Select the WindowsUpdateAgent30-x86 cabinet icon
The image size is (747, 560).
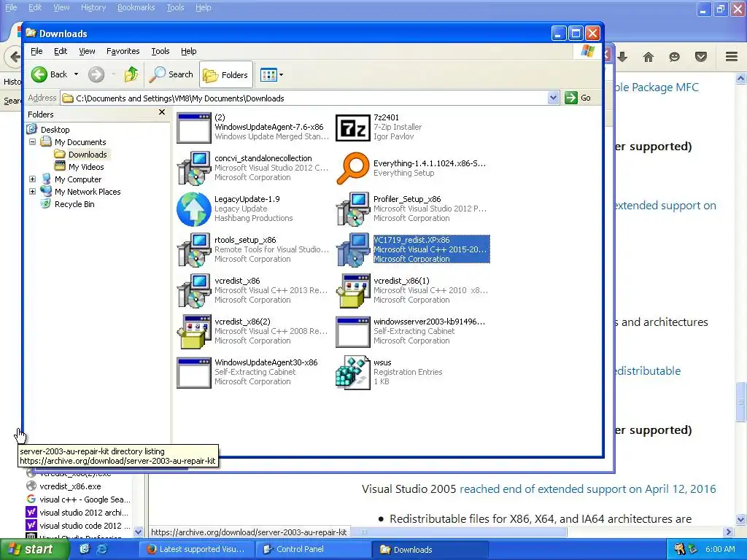click(x=193, y=373)
